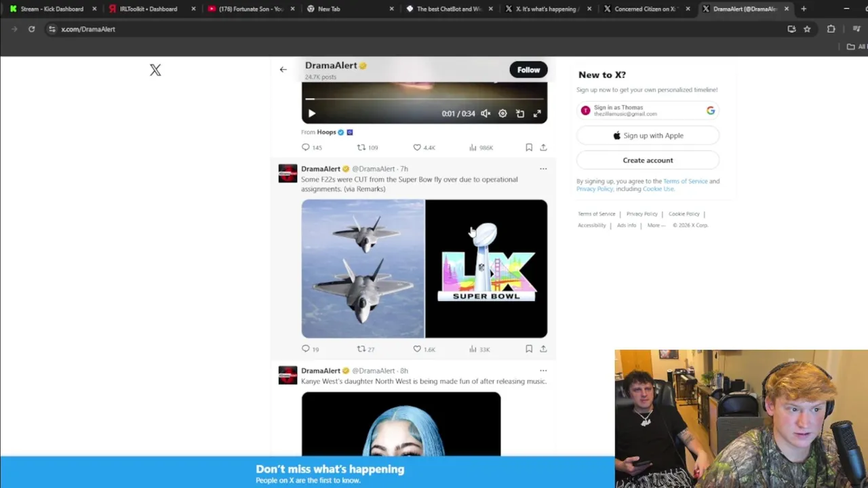This screenshot has width=868, height=488.
Task: Click the Hoops source account link
Action: pos(326,132)
